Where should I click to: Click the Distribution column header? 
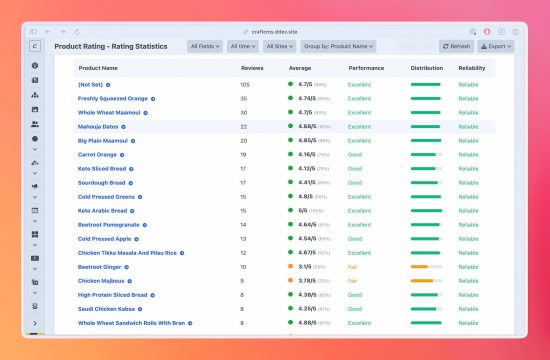427,68
